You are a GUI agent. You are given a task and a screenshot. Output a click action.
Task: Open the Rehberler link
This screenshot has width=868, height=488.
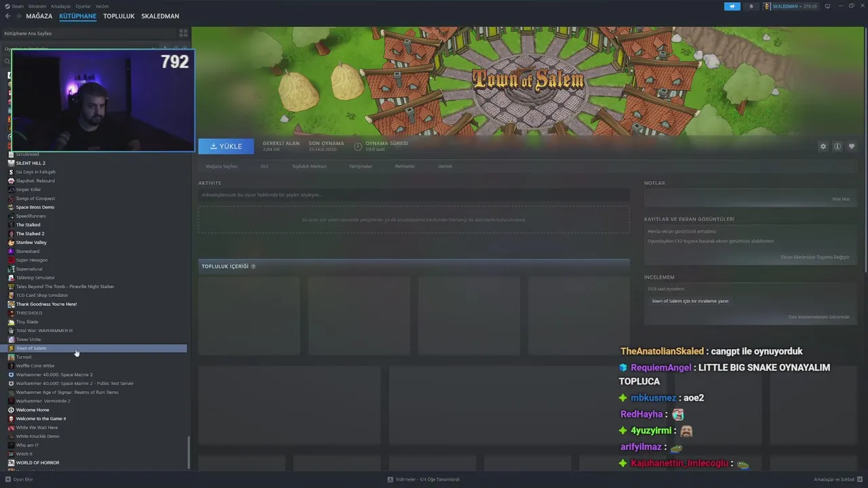point(404,166)
